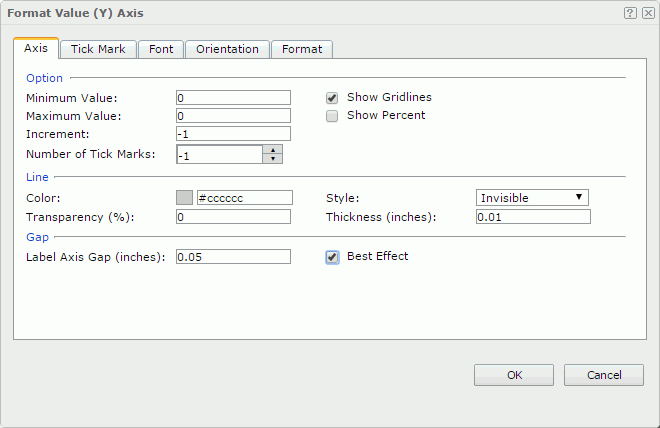660x428 pixels.
Task: Click the Thickness (inches) input field
Action: click(533, 217)
